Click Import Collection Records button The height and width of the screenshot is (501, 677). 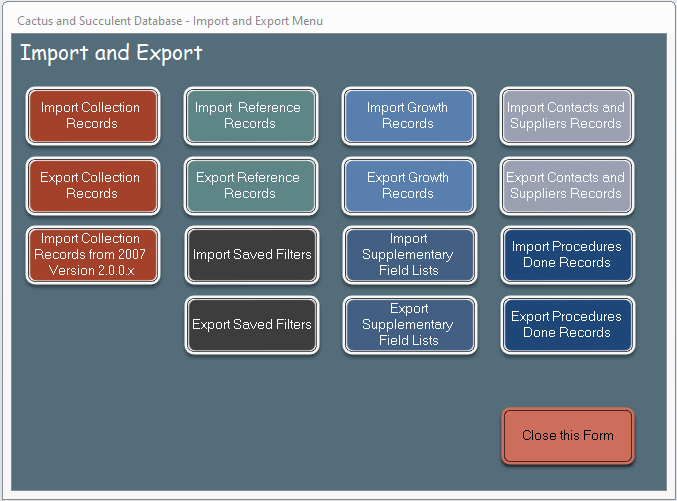coord(93,116)
